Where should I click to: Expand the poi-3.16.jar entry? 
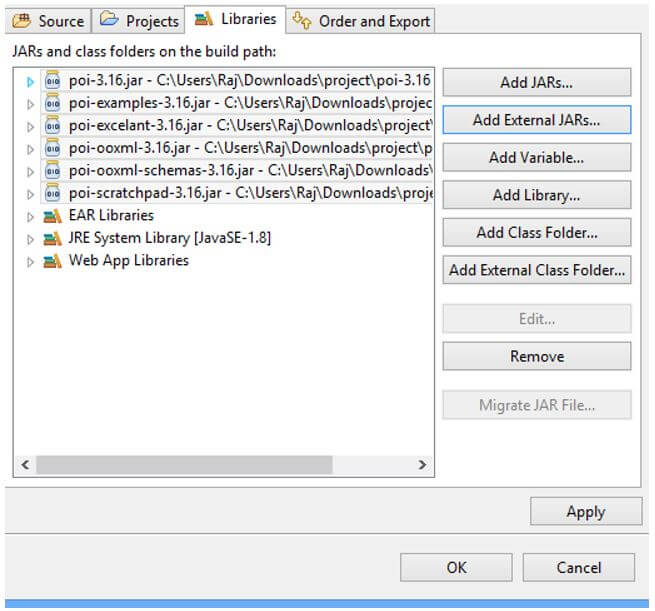(30, 81)
